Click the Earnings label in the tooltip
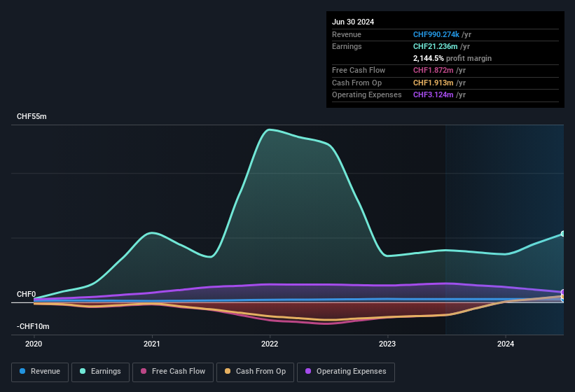 (347, 46)
